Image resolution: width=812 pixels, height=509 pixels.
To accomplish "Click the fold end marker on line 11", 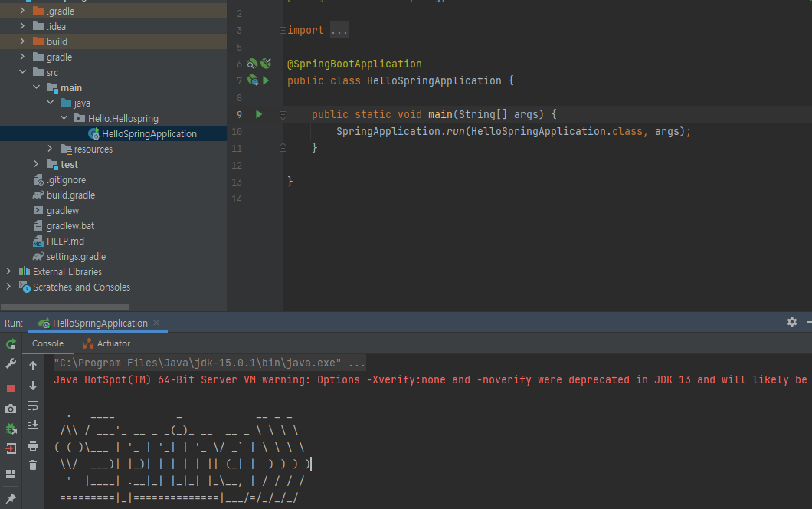I will [x=283, y=148].
